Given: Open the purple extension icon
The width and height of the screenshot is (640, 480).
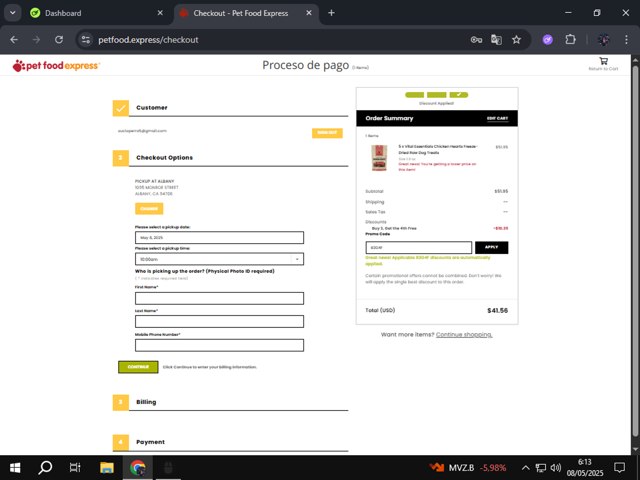Looking at the screenshot, I should pos(548,40).
